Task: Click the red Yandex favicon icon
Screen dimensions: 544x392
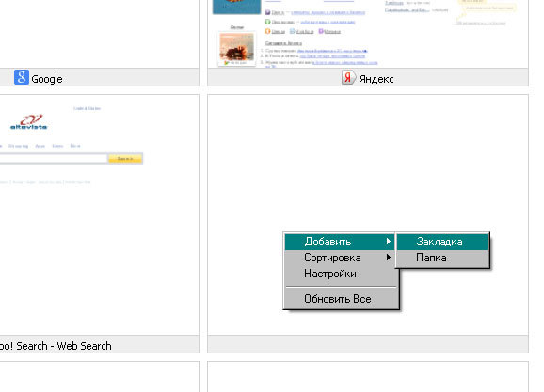Action: [348, 77]
